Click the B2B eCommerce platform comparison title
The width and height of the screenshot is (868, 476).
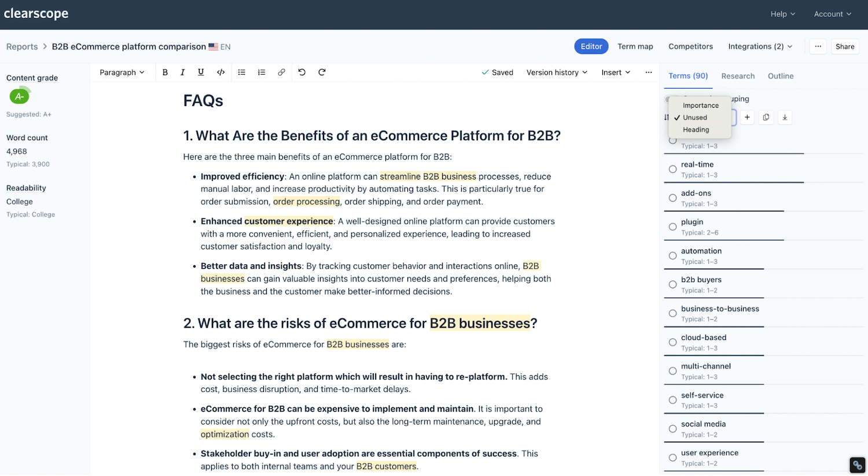click(129, 47)
